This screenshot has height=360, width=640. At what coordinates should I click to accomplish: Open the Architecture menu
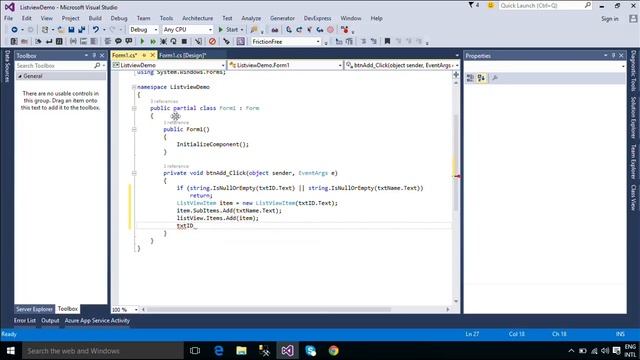[198, 18]
